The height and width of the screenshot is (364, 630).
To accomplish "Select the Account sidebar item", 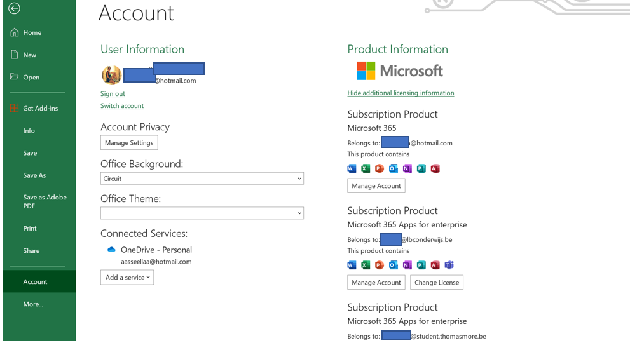I will pyautogui.click(x=39, y=281).
